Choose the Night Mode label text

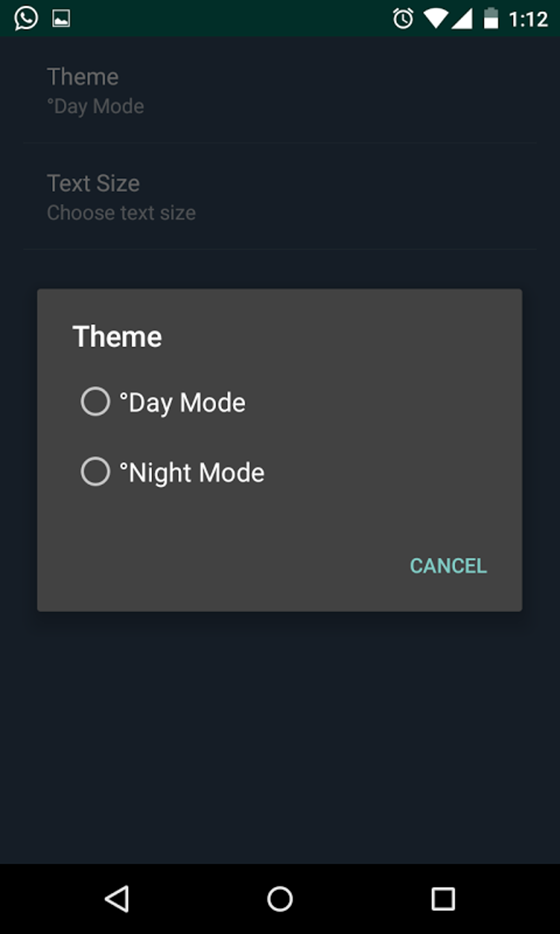point(192,472)
